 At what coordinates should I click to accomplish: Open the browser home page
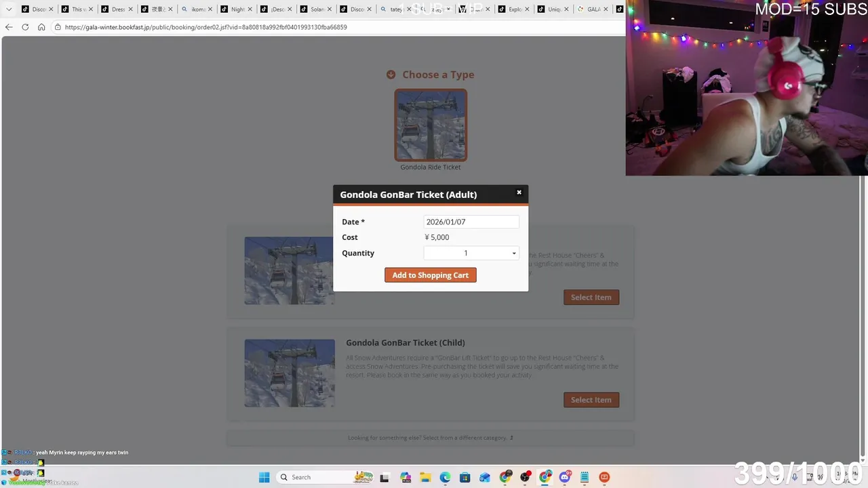click(x=41, y=27)
